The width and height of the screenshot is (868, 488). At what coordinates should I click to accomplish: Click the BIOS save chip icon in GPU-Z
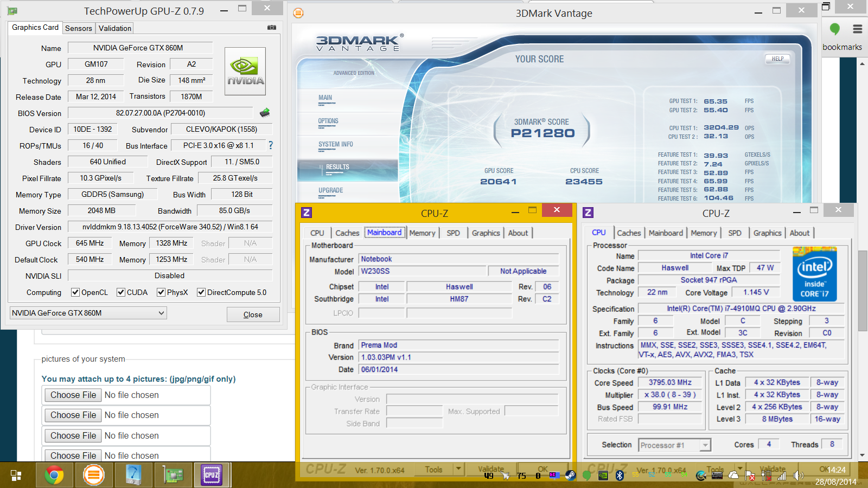pyautogui.click(x=265, y=113)
